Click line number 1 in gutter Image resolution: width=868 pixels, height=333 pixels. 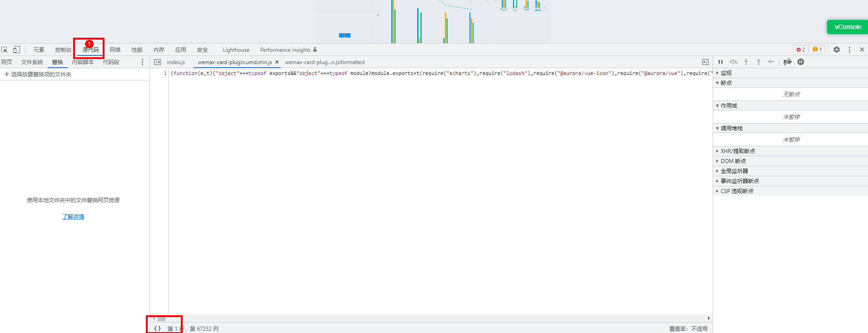coord(165,73)
